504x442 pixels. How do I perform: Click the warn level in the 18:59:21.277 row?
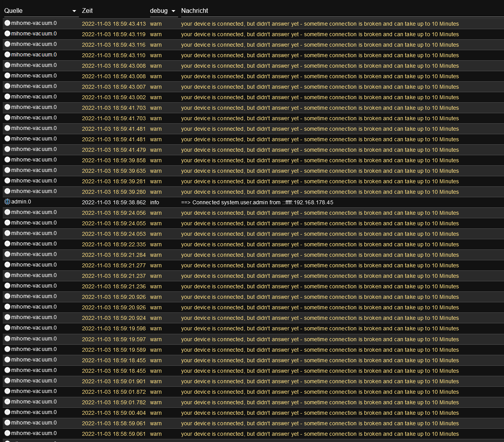tap(156, 265)
